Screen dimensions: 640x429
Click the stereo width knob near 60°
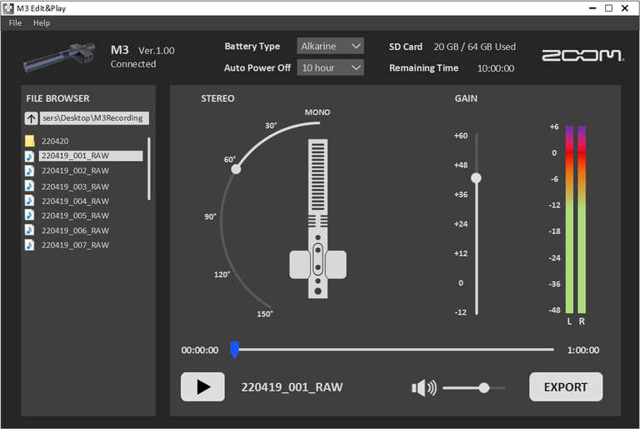pos(236,169)
